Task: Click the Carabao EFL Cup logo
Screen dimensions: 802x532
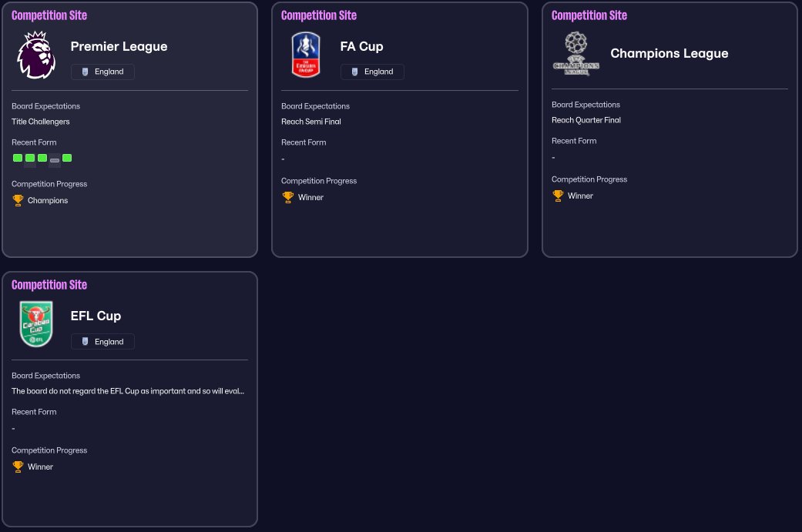Action: (x=36, y=324)
